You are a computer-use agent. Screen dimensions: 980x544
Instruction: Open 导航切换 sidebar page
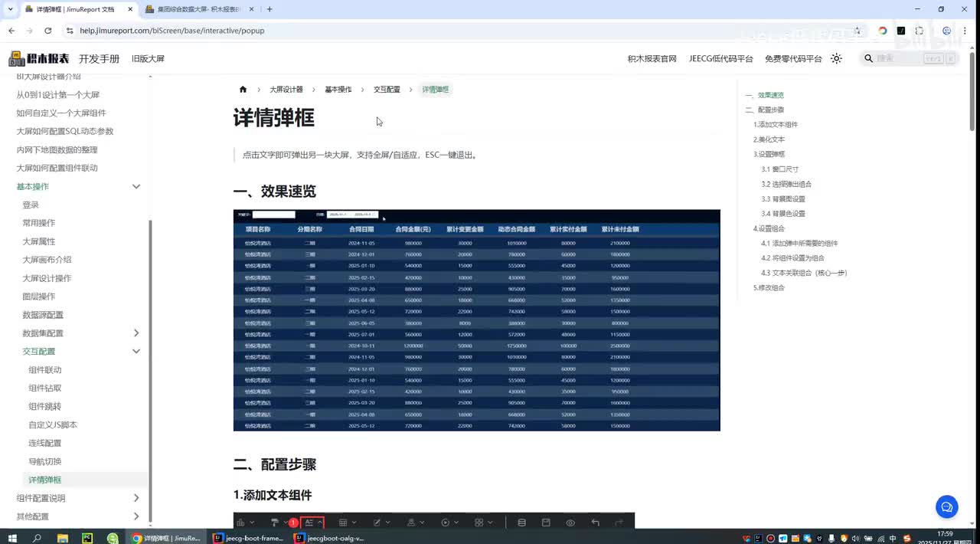45,462
